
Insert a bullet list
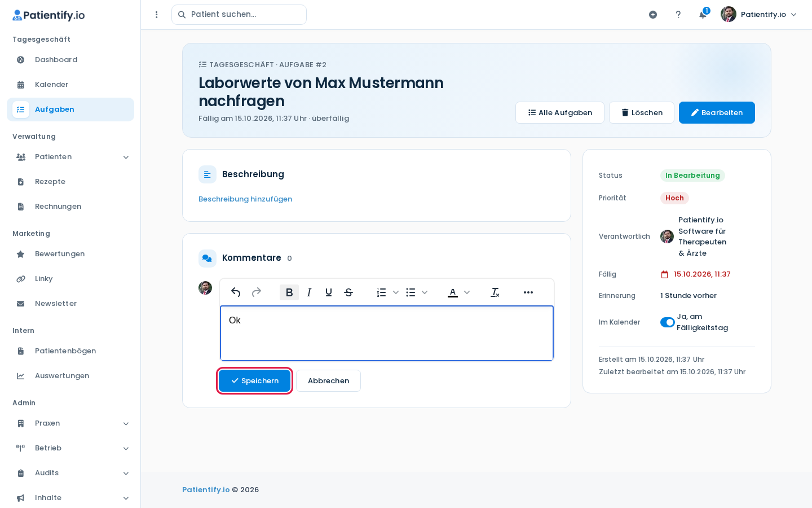point(411,292)
